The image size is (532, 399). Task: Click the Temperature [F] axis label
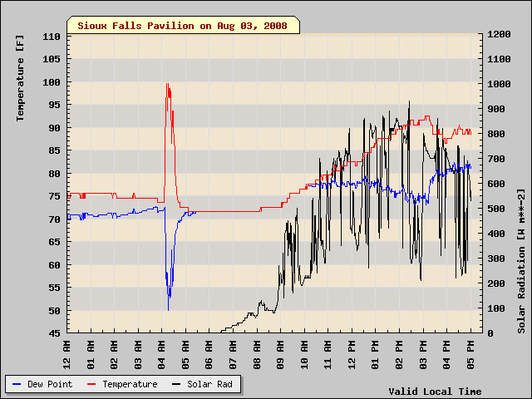[20, 76]
